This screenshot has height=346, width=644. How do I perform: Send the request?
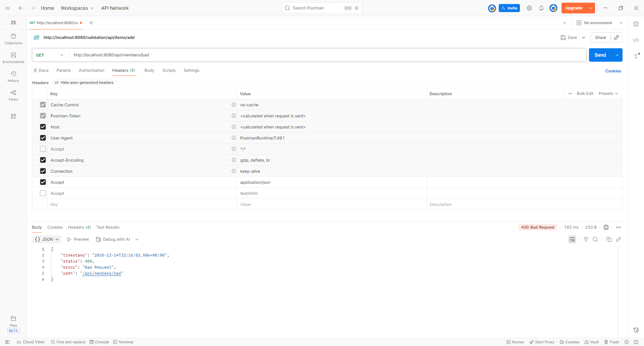pyautogui.click(x=600, y=55)
